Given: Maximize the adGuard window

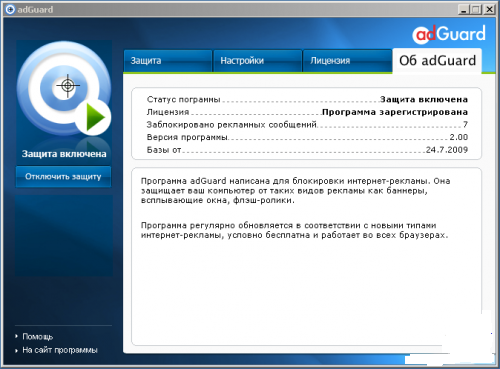Looking at the screenshot, I should pos(476,10).
